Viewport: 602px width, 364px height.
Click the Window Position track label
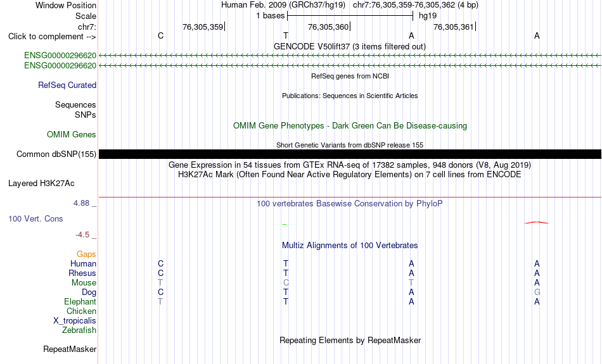(x=66, y=5)
